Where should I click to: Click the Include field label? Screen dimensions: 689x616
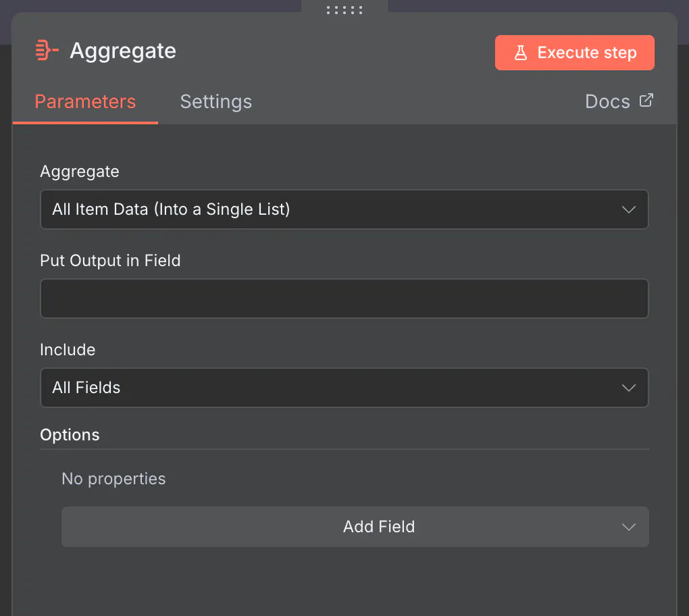[68, 350]
